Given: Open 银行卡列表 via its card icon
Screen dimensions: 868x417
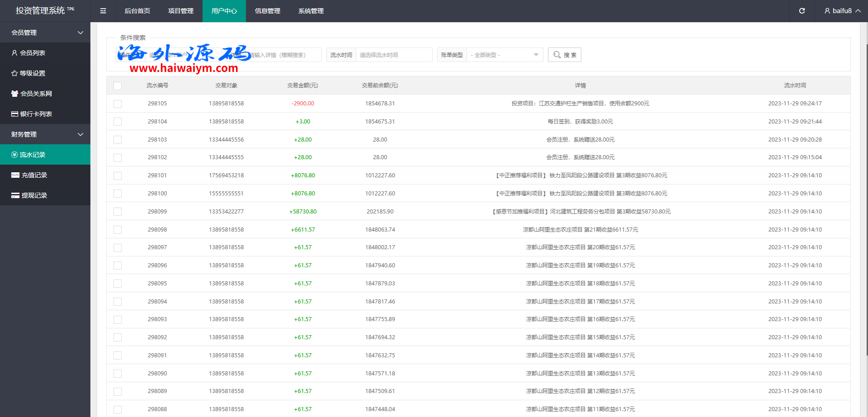Looking at the screenshot, I should (x=14, y=114).
